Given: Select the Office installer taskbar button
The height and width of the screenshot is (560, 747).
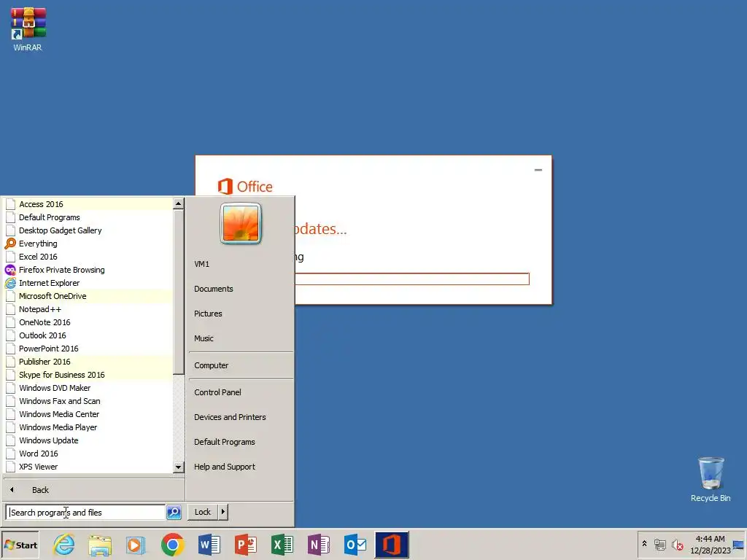Looking at the screenshot, I should (392, 544).
